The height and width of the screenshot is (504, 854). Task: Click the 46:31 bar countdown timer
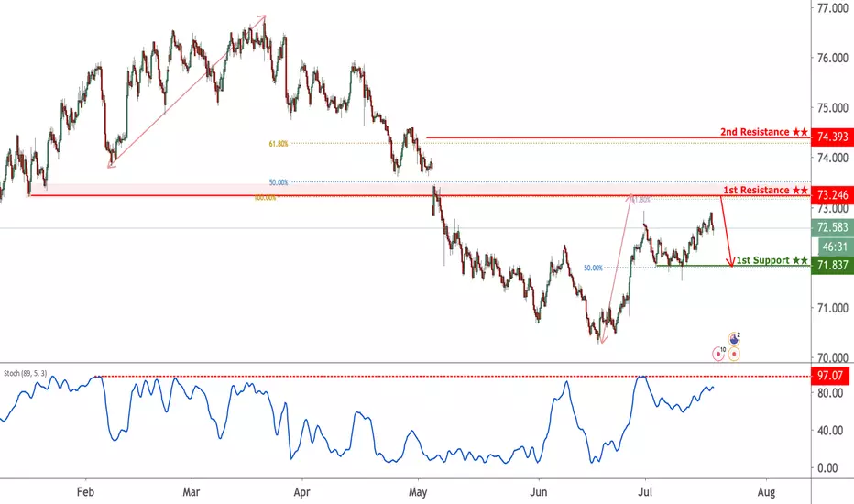[x=835, y=247]
